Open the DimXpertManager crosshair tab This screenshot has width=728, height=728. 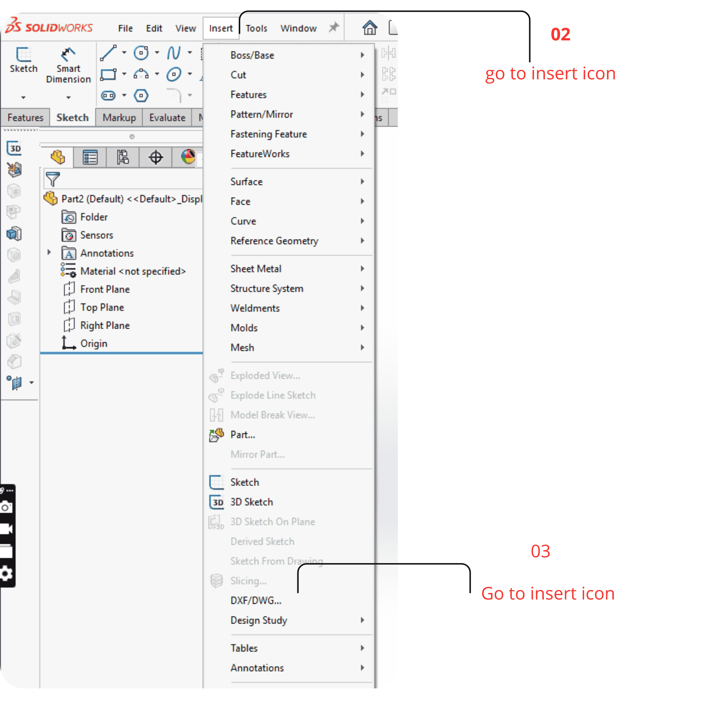coord(155,157)
